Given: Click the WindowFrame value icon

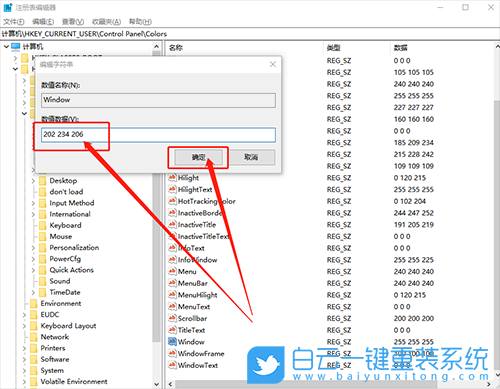Looking at the screenshot, I should (172, 353).
